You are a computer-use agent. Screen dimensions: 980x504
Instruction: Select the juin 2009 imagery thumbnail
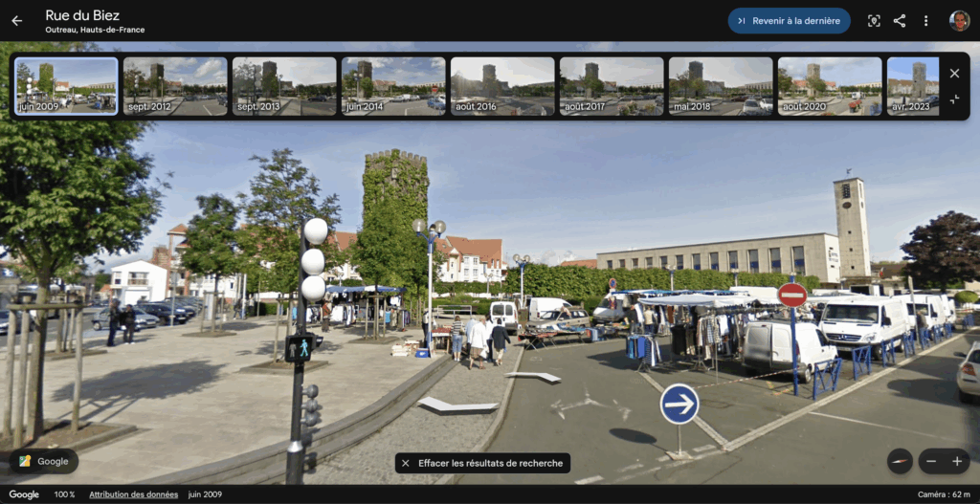coord(67,86)
